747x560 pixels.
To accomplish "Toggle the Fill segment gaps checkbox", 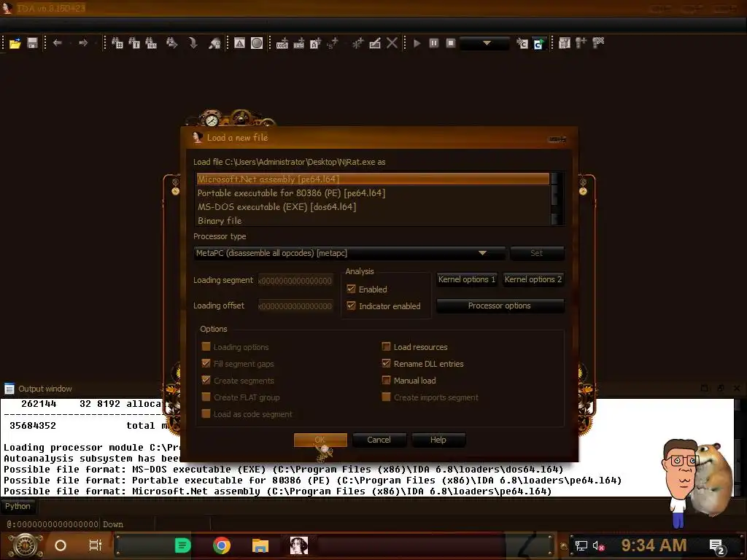I will point(206,363).
